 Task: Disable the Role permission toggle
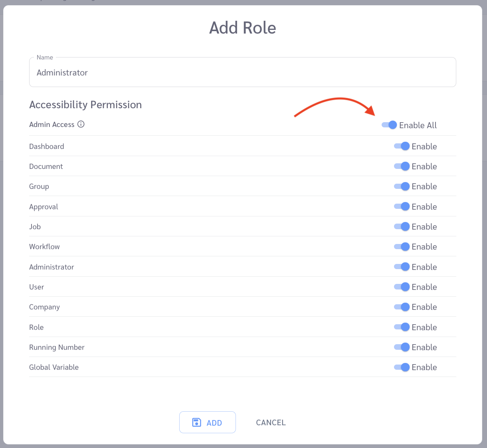click(402, 327)
